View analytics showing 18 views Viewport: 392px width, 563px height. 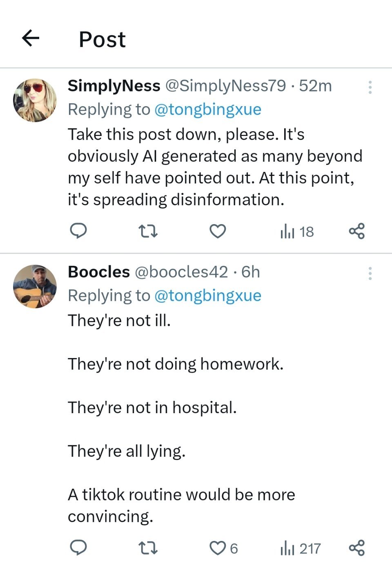tap(297, 232)
